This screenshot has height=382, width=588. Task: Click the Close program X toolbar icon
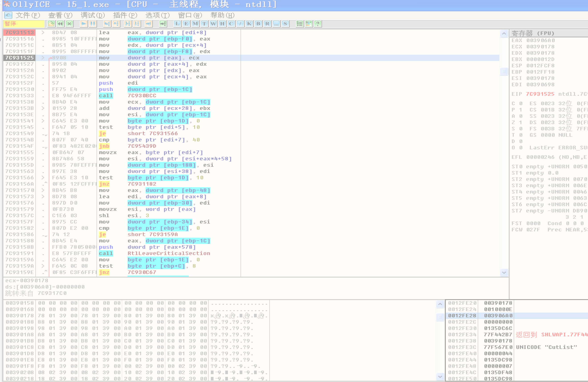click(x=69, y=24)
